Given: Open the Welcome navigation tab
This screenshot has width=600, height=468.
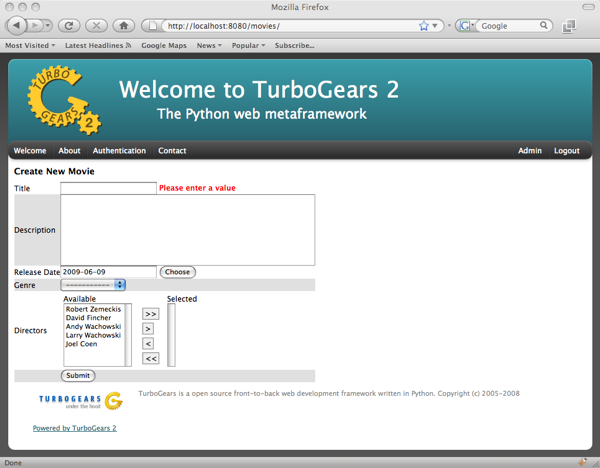Looking at the screenshot, I should 30,151.
